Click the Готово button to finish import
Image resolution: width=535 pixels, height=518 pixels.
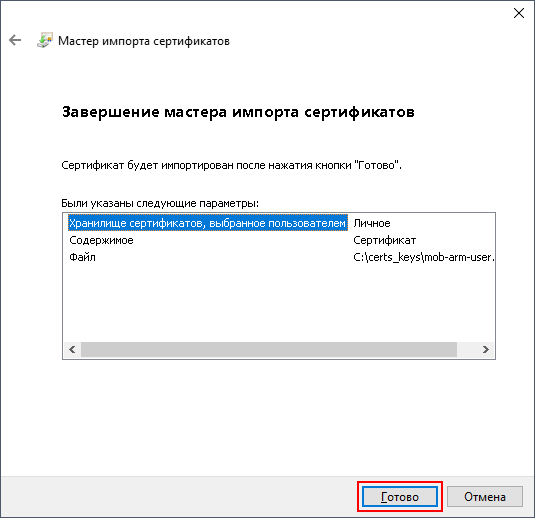click(x=400, y=497)
